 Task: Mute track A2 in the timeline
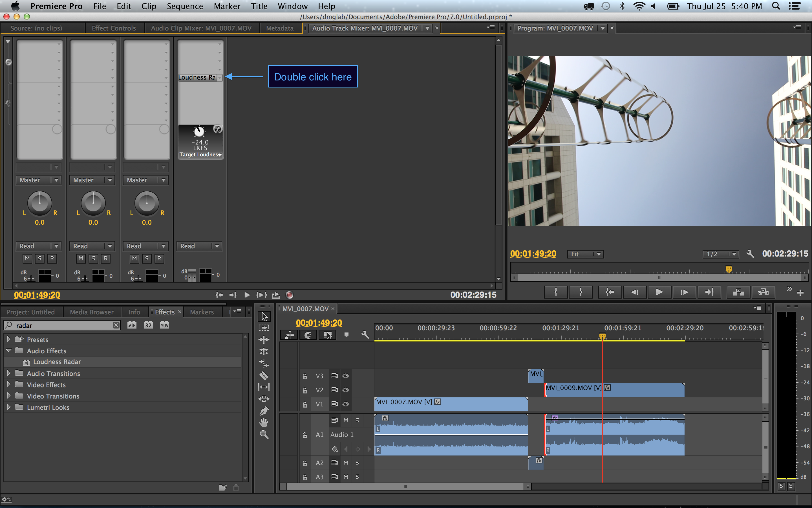pyautogui.click(x=346, y=463)
